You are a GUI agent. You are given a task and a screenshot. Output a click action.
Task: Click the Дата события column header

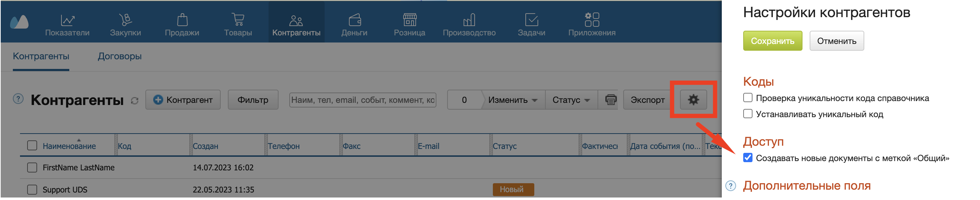[665, 146]
